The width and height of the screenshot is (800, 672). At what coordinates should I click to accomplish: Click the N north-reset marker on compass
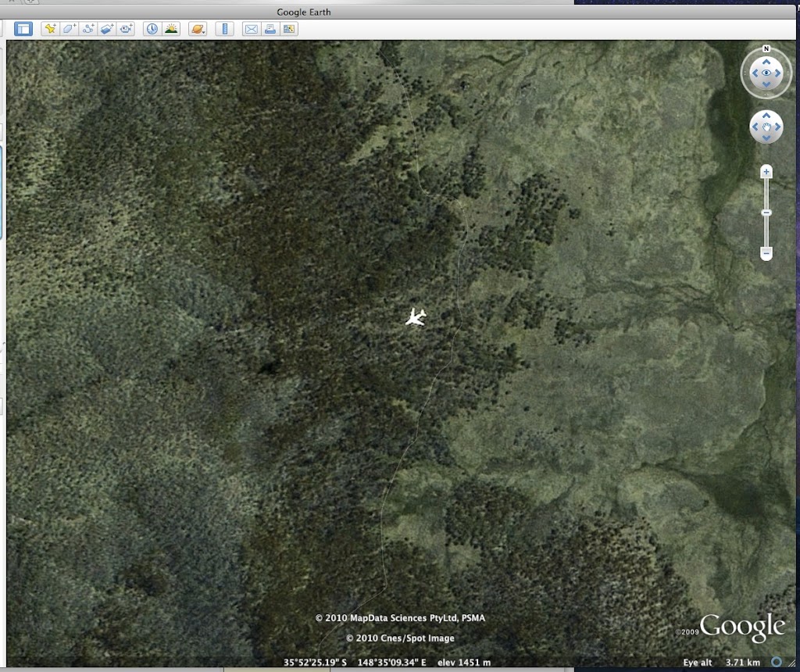click(x=766, y=49)
